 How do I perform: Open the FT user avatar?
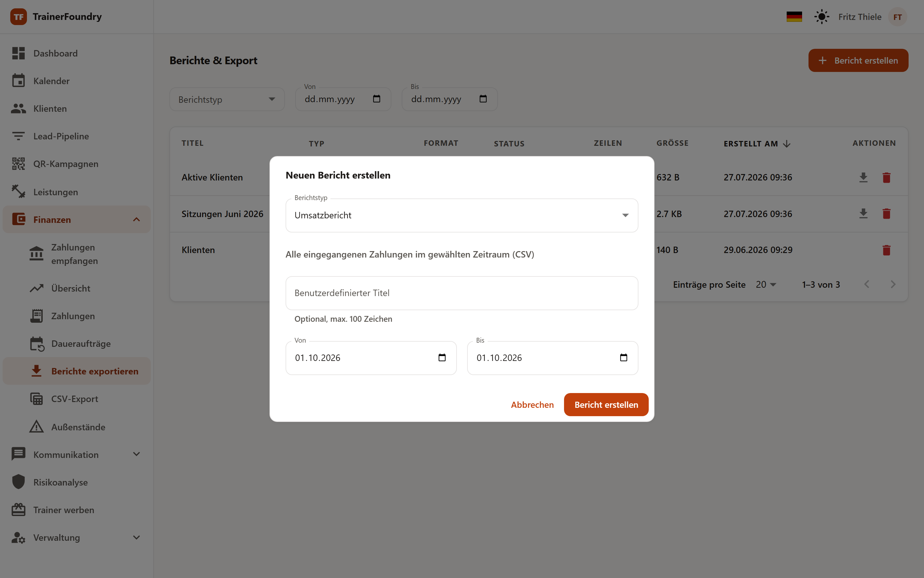click(897, 17)
